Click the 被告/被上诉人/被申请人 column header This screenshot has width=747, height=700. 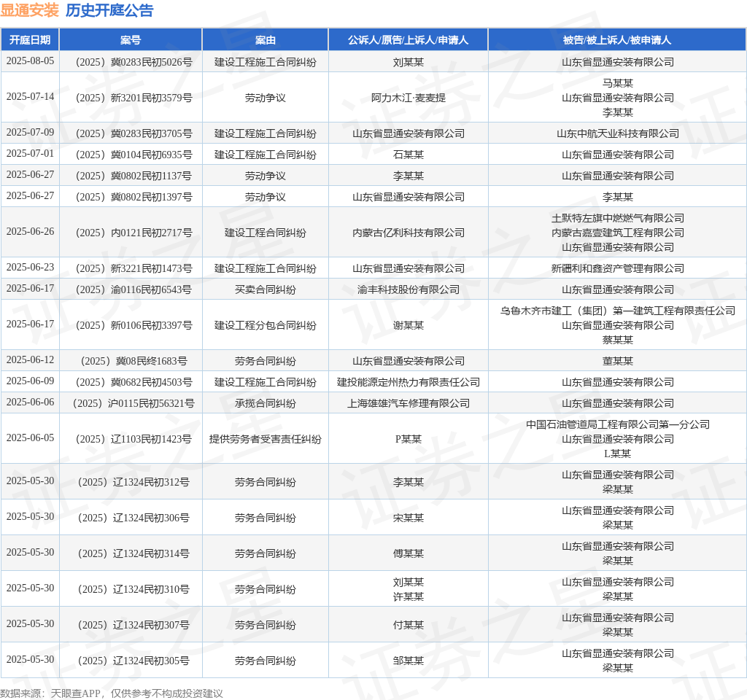[617, 40]
